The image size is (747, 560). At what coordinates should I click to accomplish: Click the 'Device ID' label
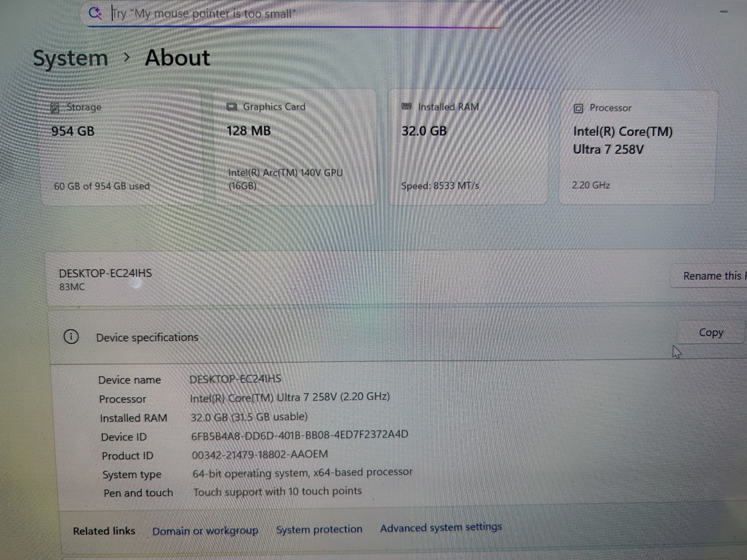124,437
